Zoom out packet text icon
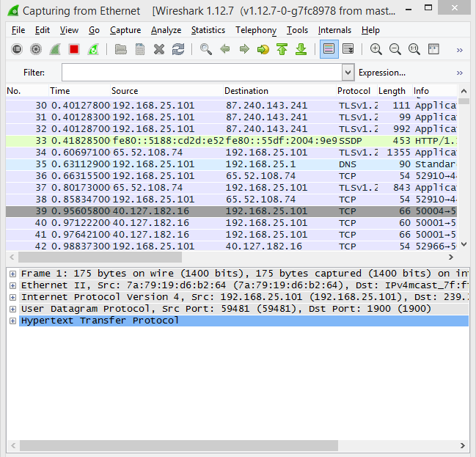476x457 pixels. (395, 49)
